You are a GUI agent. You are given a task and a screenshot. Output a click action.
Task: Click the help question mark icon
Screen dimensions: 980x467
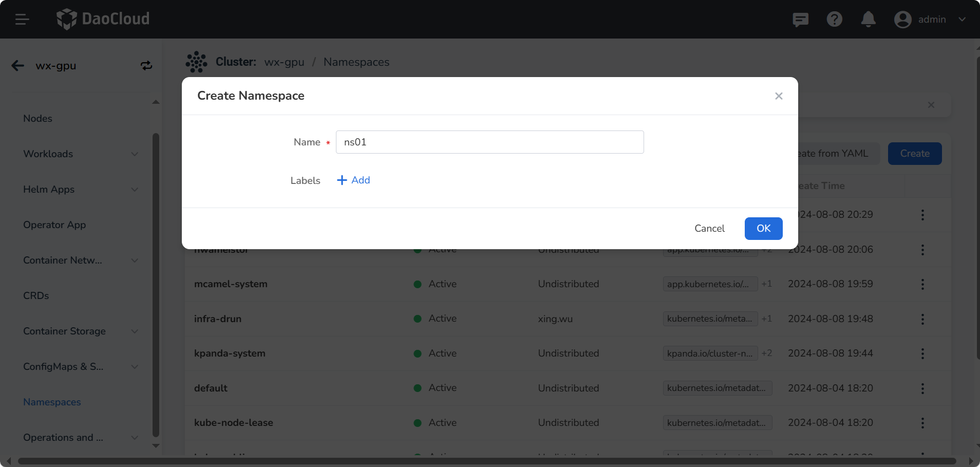tap(834, 20)
